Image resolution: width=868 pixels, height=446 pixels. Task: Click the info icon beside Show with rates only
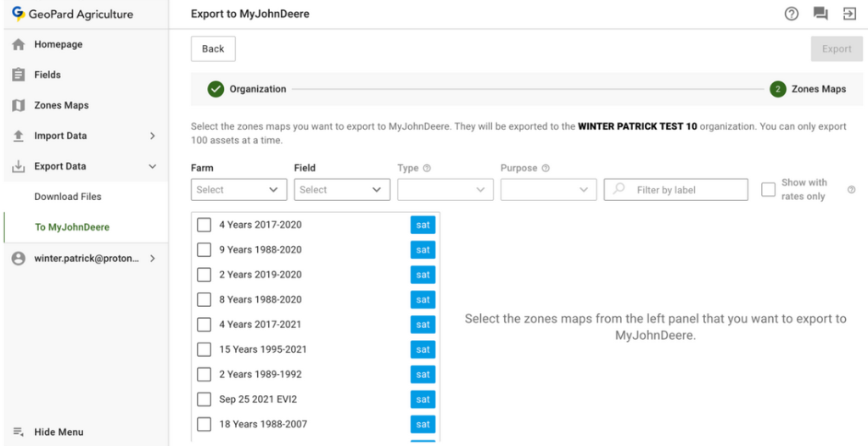coord(851,190)
